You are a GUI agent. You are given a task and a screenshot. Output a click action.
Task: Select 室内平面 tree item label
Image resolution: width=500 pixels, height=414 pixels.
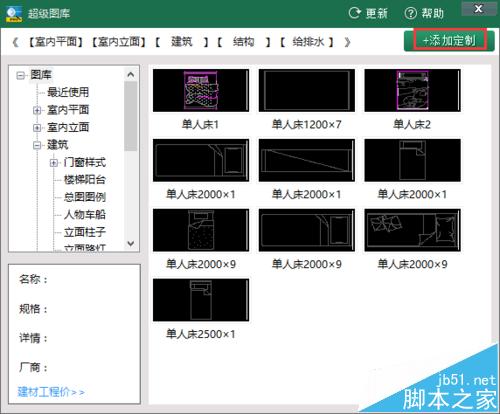[x=68, y=110]
